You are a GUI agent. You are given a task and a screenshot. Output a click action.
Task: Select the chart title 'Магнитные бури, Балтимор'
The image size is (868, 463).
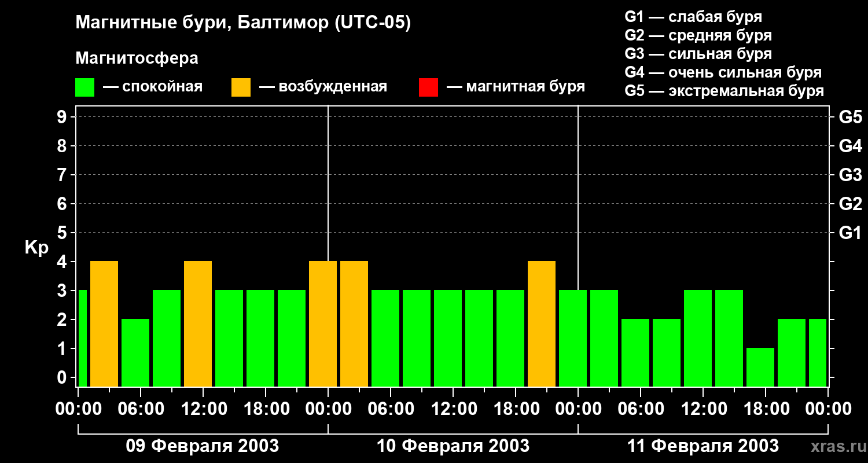243,23
